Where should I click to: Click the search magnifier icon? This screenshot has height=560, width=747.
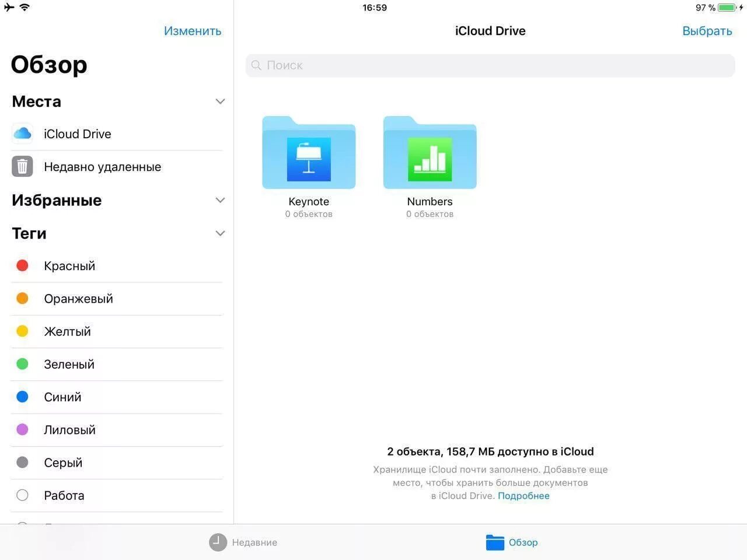256,65
